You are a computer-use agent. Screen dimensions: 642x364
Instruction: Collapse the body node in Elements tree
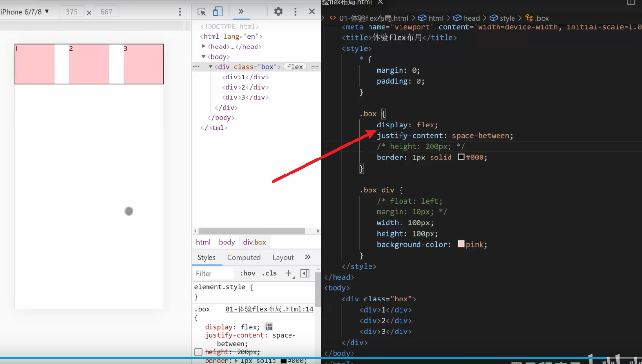204,57
